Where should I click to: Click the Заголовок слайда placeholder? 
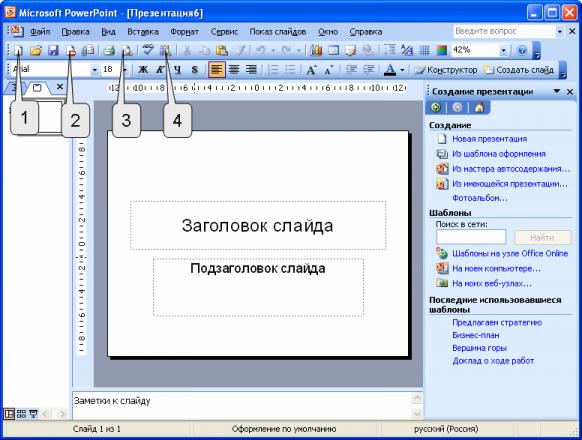258,225
